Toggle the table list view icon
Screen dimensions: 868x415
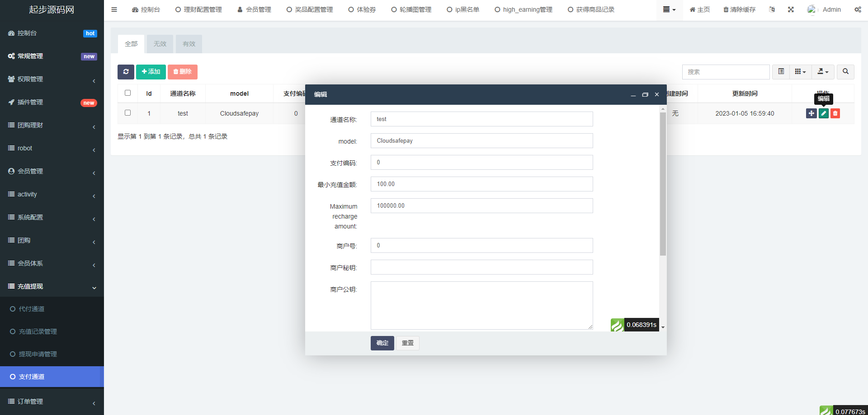pyautogui.click(x=781, y=72)
